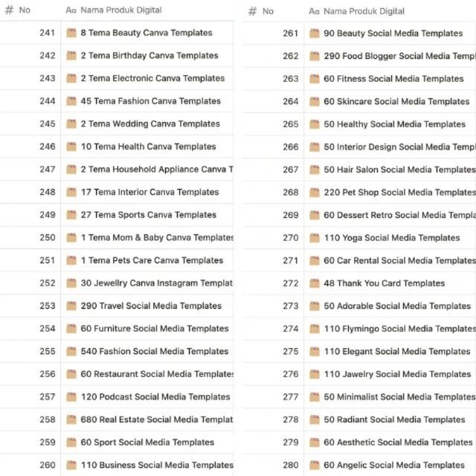Sort by the No column header in left table

coord(24,10)
